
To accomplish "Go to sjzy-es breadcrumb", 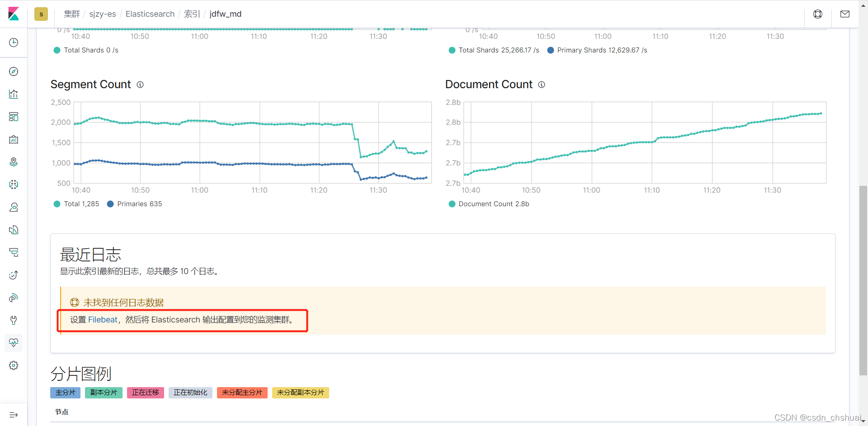I will [103, 14].
